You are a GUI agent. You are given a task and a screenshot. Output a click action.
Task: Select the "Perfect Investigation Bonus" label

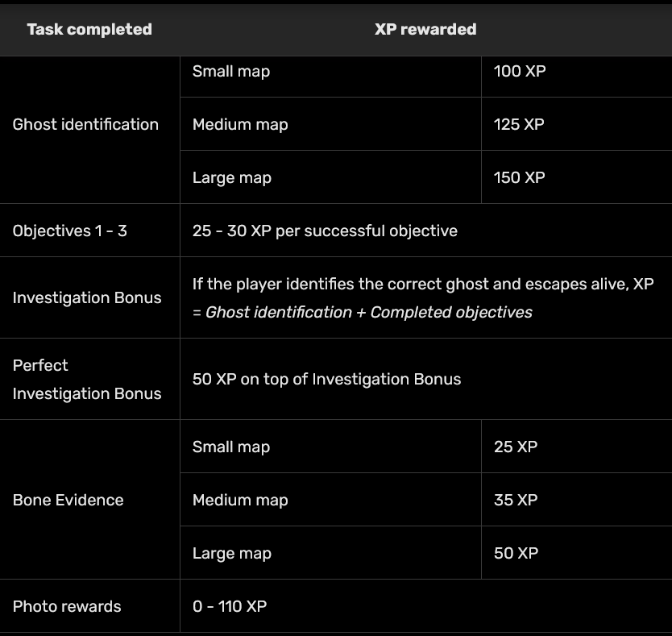tap(87, 379)
